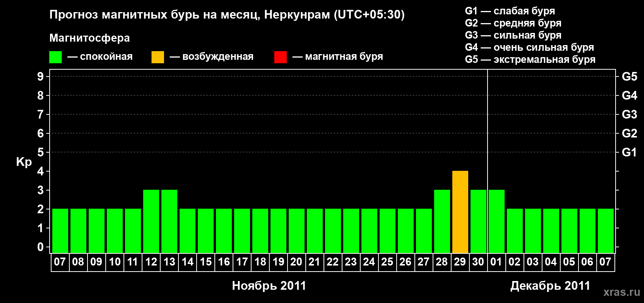Click 'G5 — экстремальная буря' legend line
644x303 pixels.
[x=530, y=59]
